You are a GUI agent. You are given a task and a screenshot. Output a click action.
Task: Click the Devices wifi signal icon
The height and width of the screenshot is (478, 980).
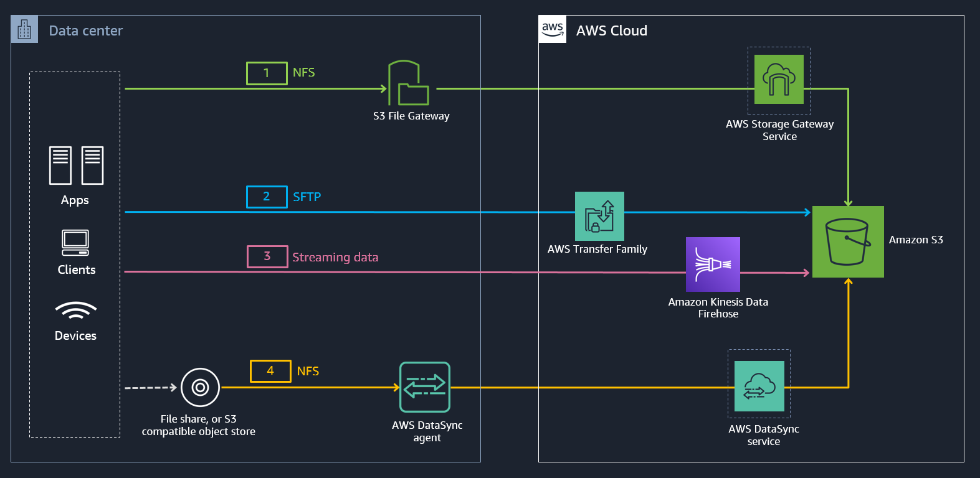[x=76, y=311]
